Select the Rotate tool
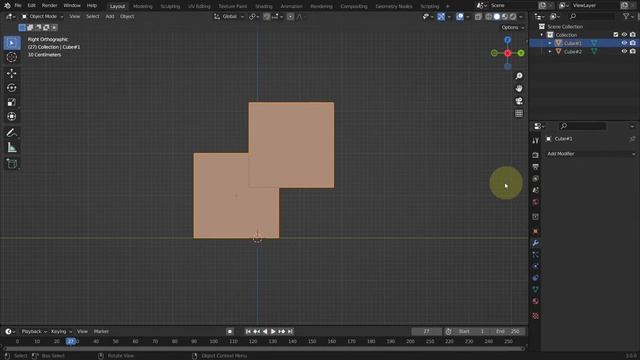Screen dimensions: 640x360 (x=12, y=88)
